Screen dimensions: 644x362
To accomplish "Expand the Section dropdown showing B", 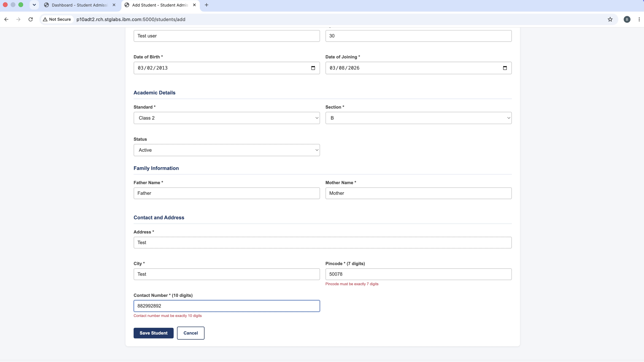I will [418, 118].
